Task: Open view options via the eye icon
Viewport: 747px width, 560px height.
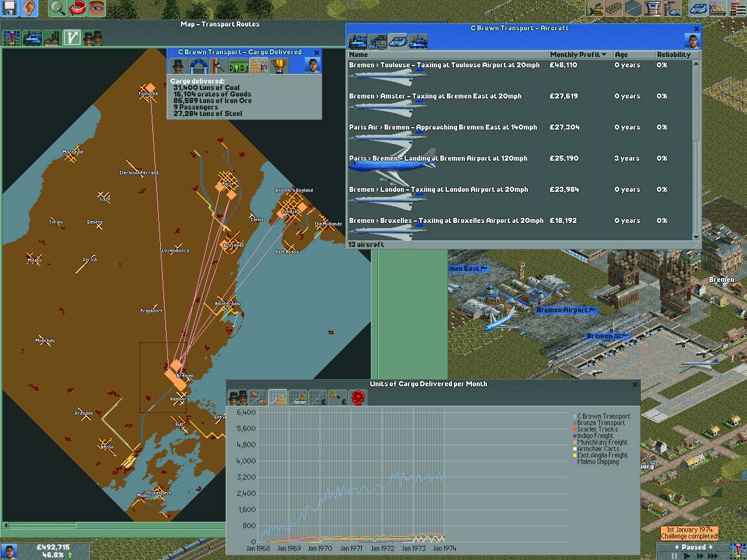Action: point(96,8)
